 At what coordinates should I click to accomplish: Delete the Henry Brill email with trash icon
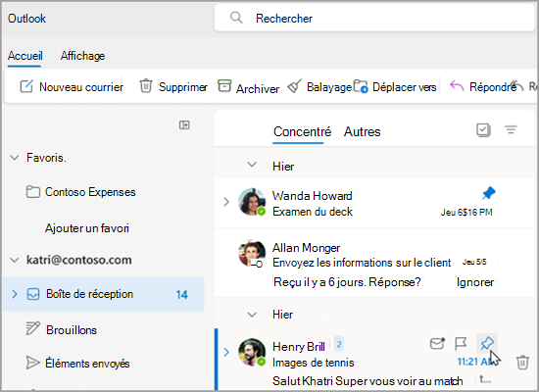[x=522, y=362]
